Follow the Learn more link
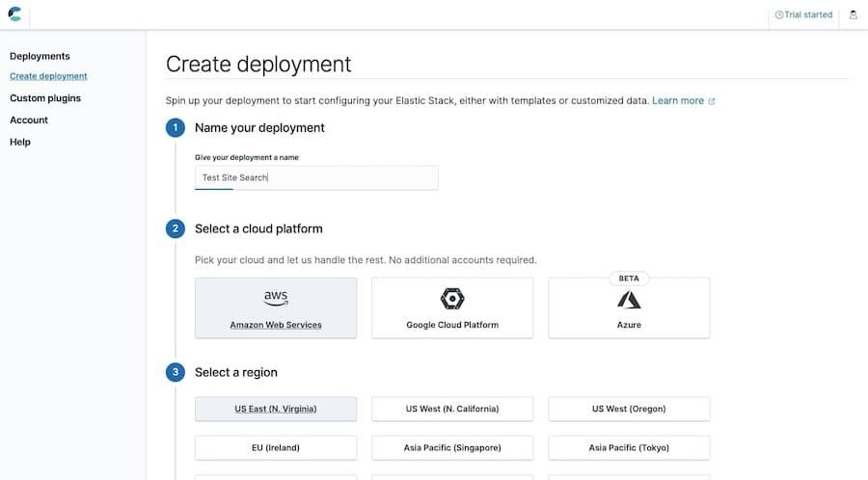The image size is (868, 480). pyautogui.click(x=678, y=100)
